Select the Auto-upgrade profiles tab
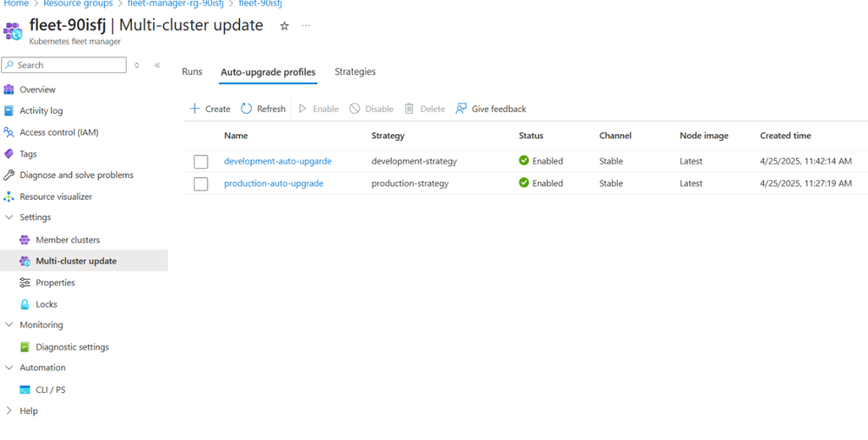The height and width of the screenshot is (440, 868). 268,72
